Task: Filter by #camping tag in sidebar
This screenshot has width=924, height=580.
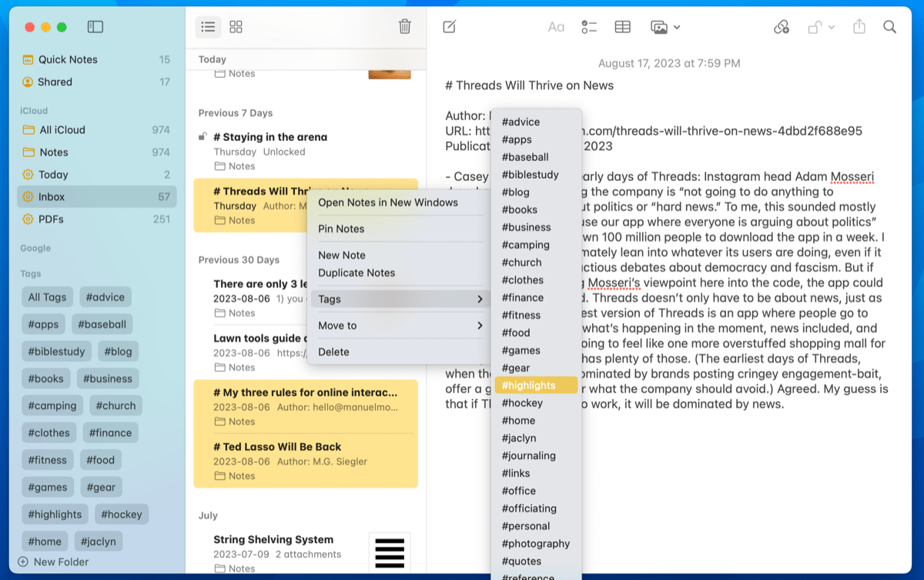Action: click(52, 405)
